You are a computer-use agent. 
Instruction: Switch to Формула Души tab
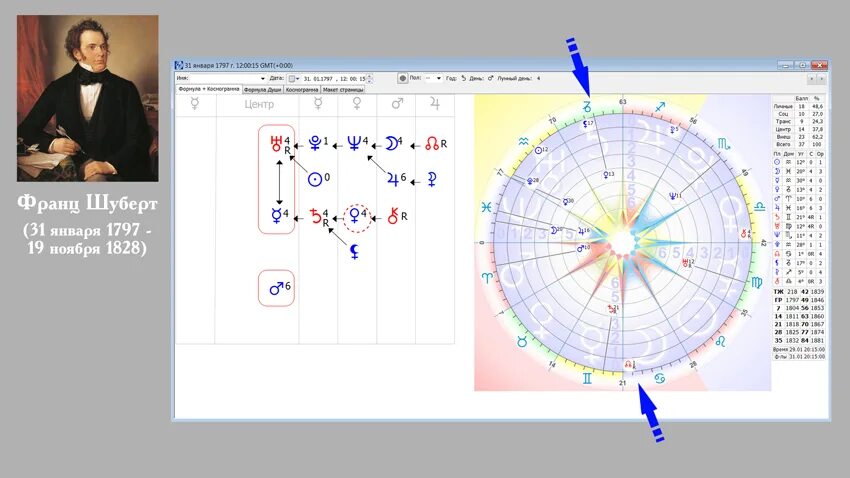tap(262, 89)
